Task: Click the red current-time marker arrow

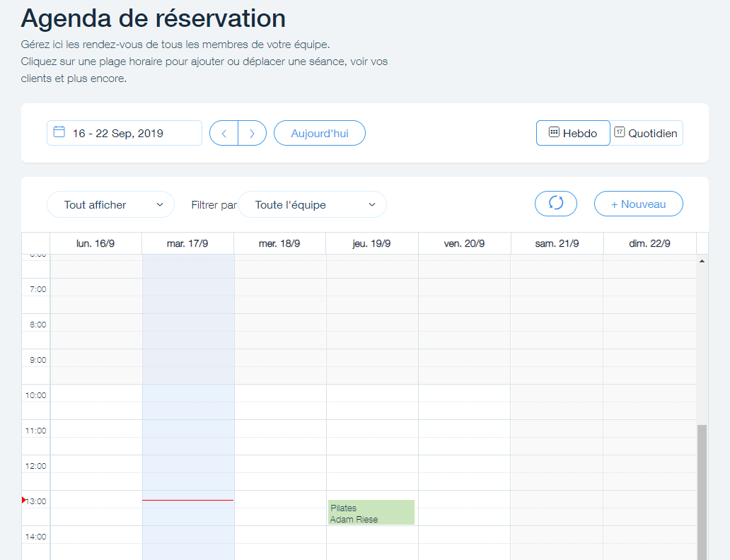Action: pyautogui.click(x=24, y=500)
